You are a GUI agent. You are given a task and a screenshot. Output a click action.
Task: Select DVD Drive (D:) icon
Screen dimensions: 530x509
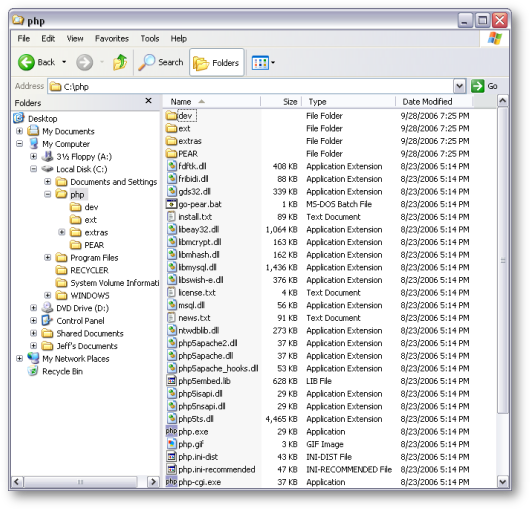coord(47,308)
